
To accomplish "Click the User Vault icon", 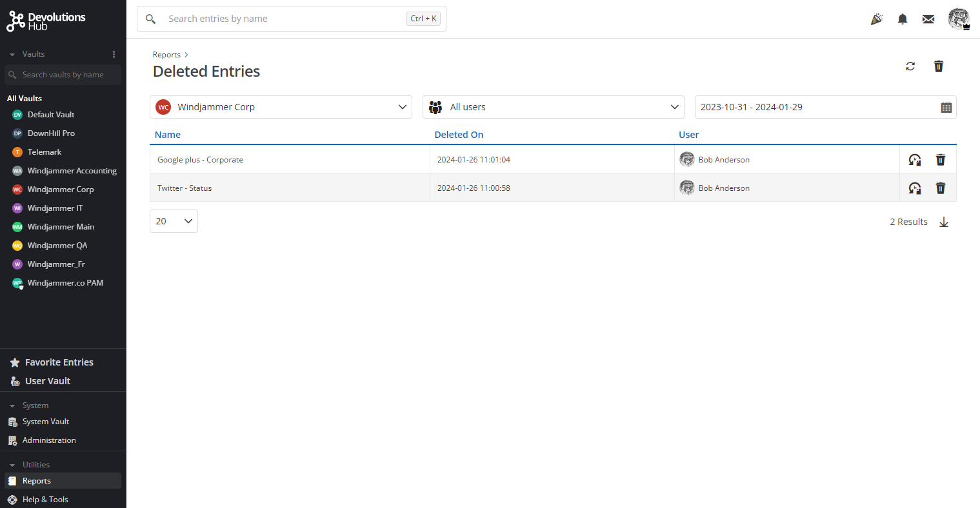I will tap(15, 381).
